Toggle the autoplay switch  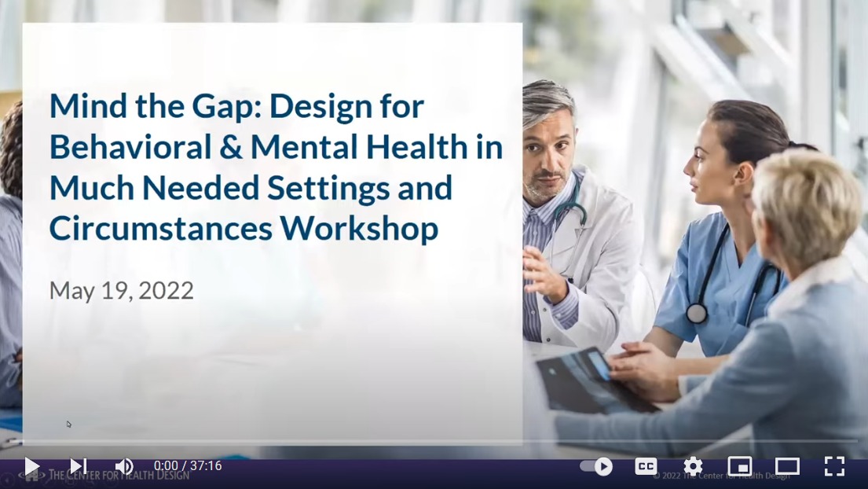tap(596, 466)
